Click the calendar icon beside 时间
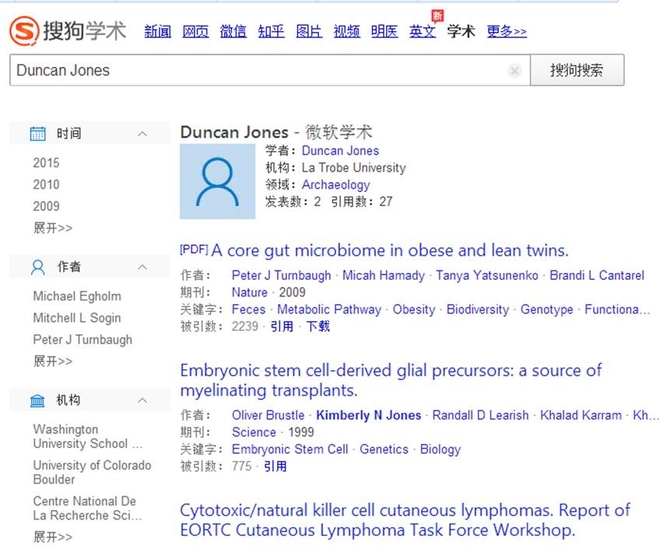 (x=38, y=133)
